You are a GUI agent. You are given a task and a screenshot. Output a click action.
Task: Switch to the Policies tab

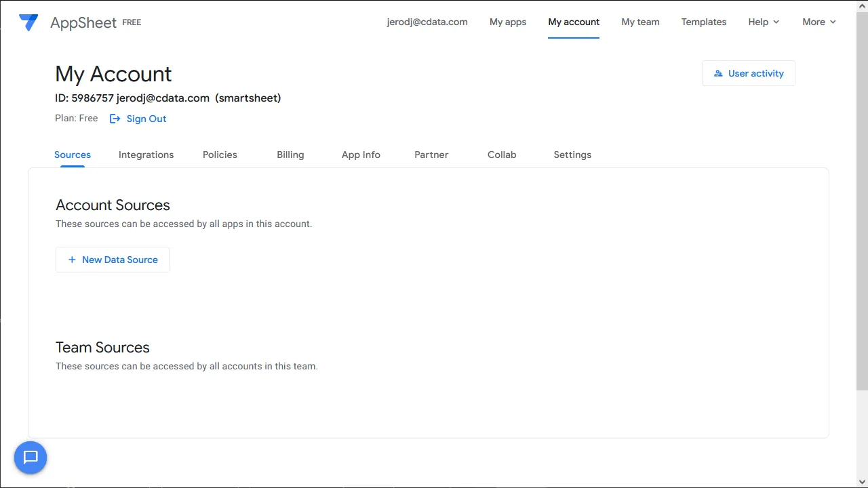point(220,155)
